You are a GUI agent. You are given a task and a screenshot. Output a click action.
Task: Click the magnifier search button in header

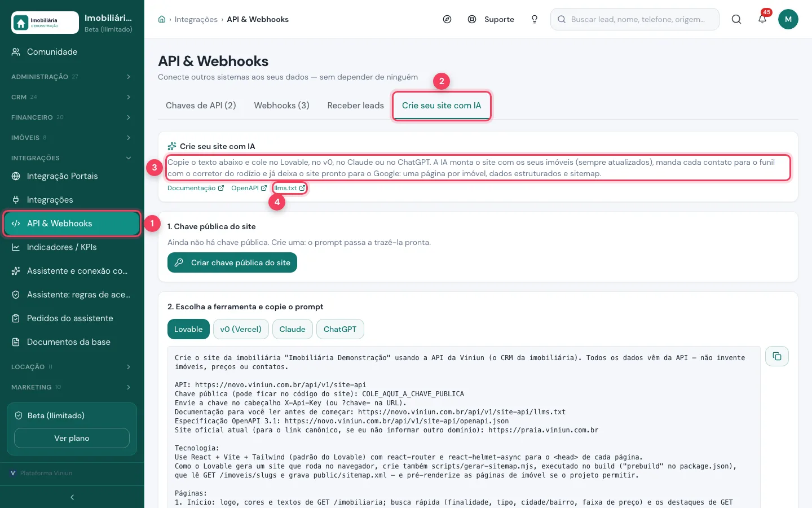pyautogui.click(x=736, y=19)
